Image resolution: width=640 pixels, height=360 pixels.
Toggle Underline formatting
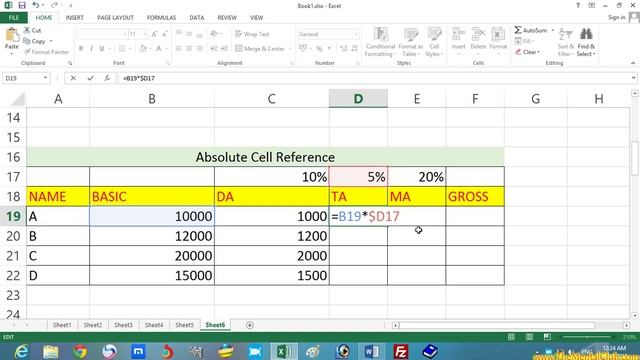pos(102,49)
